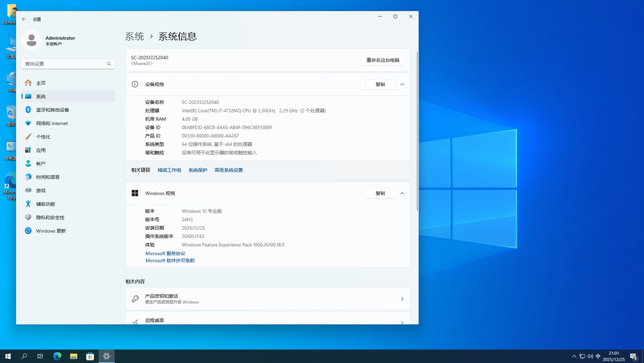Open the 游戏 gamepad icon
This screenshot has height=363, width=644.
pos(28,190)
